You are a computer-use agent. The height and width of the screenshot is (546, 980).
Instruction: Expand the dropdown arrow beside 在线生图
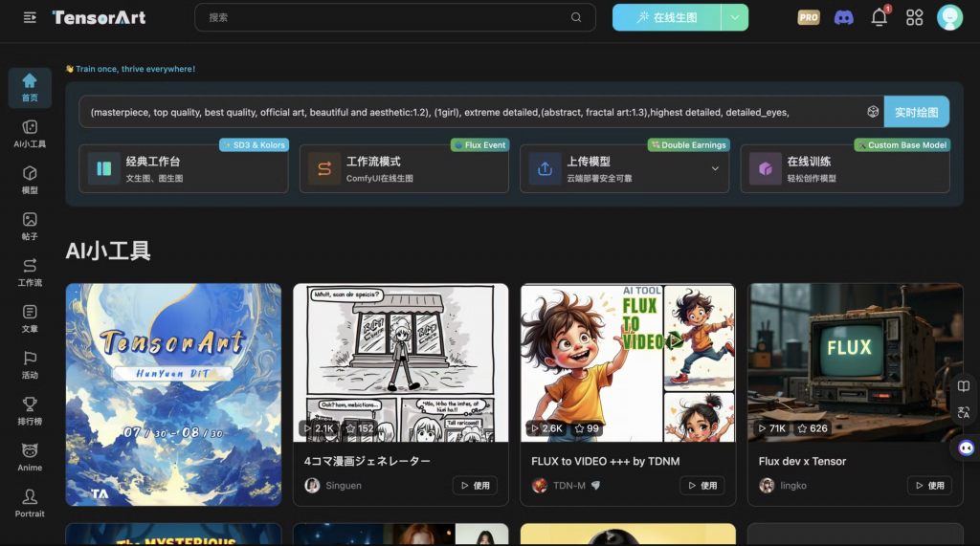tap(734, 17)
